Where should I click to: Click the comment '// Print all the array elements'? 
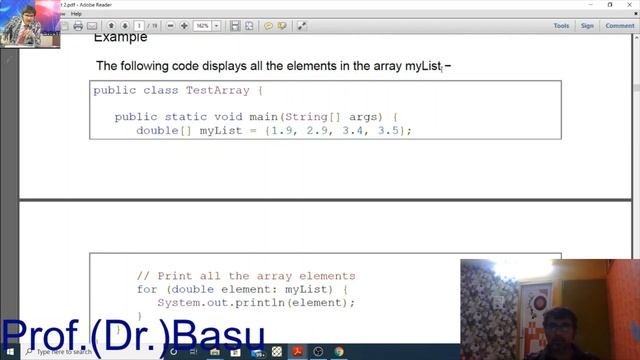[246, 276]
